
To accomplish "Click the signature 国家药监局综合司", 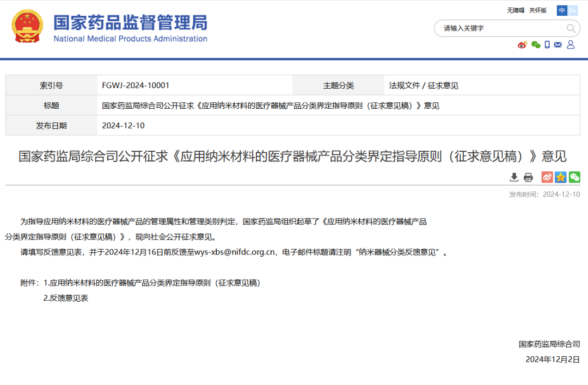I will click(x=549, y=344).
